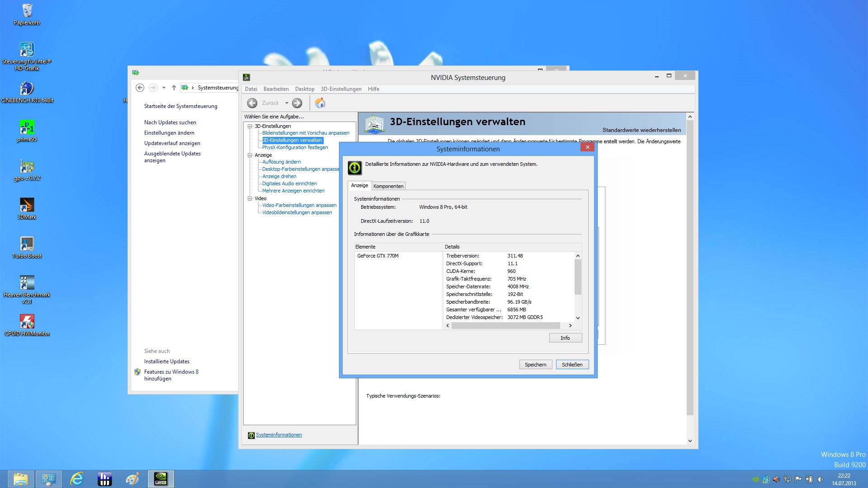Click the Schließen button
The image size is (868, 488).
[572, 365]
